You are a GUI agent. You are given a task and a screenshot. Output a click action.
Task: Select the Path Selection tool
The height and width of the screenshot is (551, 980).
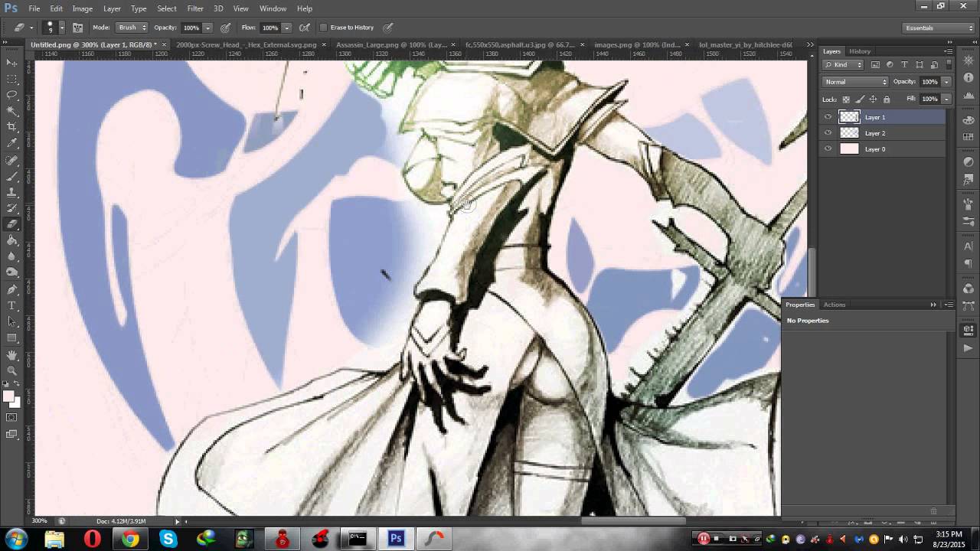point(11,322)
